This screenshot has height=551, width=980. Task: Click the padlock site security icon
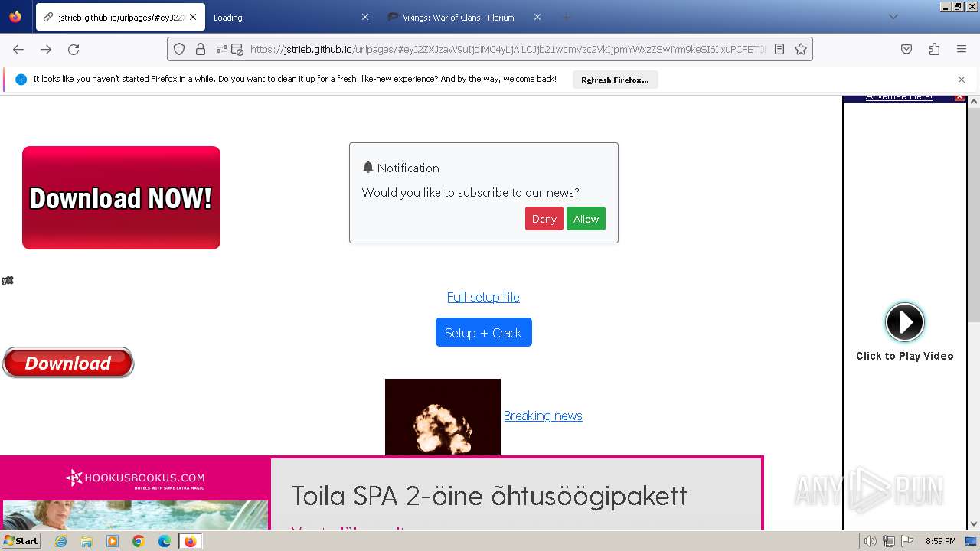tap(201, 49)
